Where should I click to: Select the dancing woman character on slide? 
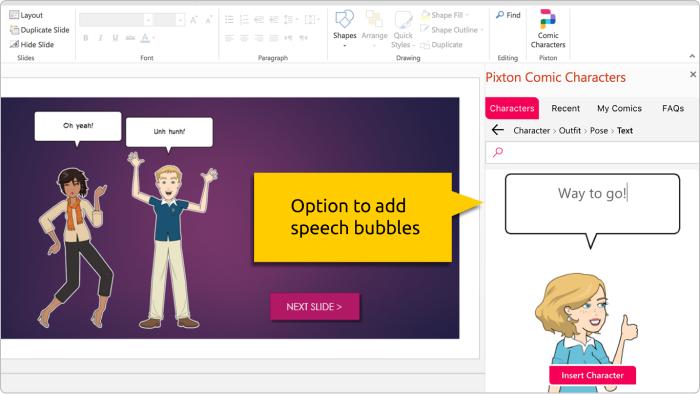point(75,248)
